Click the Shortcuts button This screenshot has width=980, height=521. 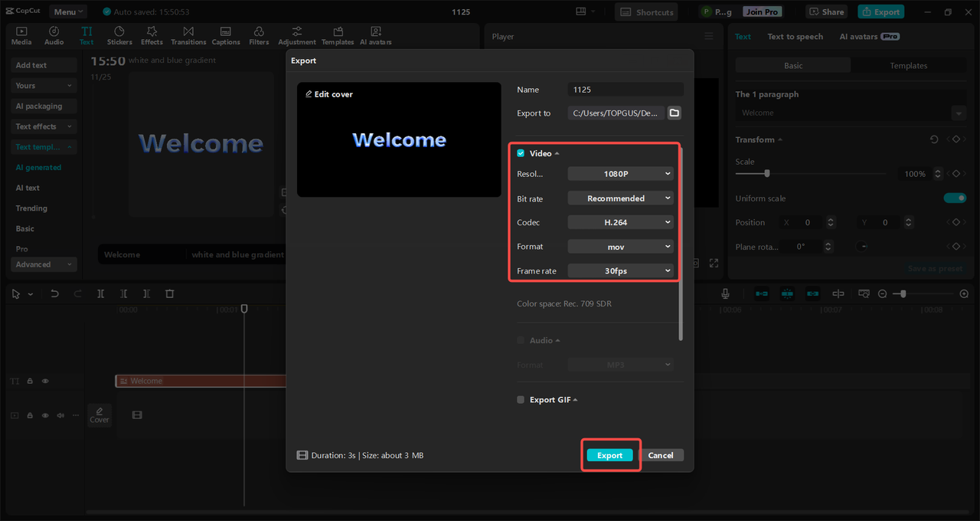(x=647, y=11)
